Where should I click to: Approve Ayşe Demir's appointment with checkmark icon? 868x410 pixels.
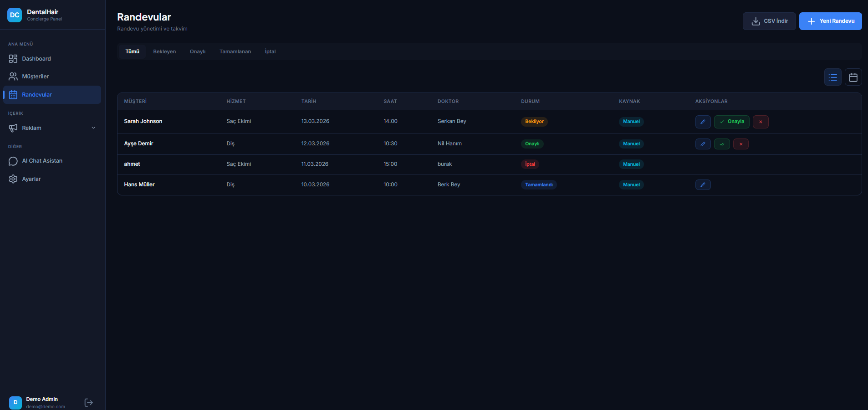tap(722, 144)
